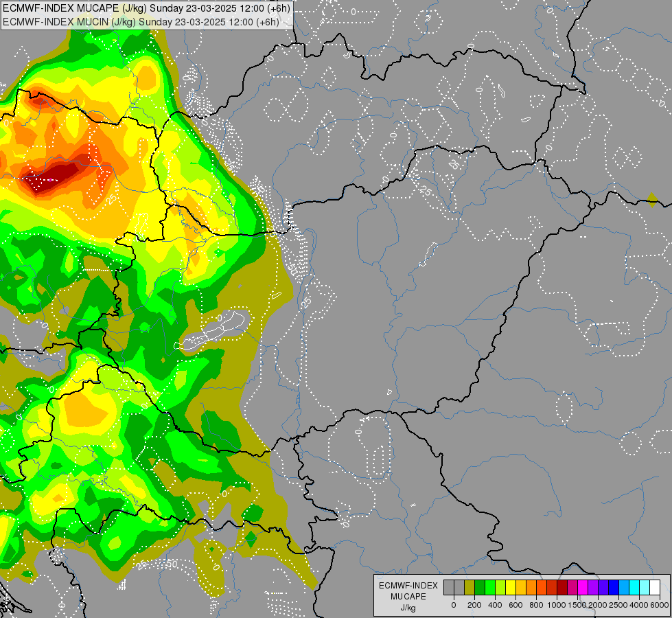
Task: Select the white legend swatch
Action: [655, 587]
